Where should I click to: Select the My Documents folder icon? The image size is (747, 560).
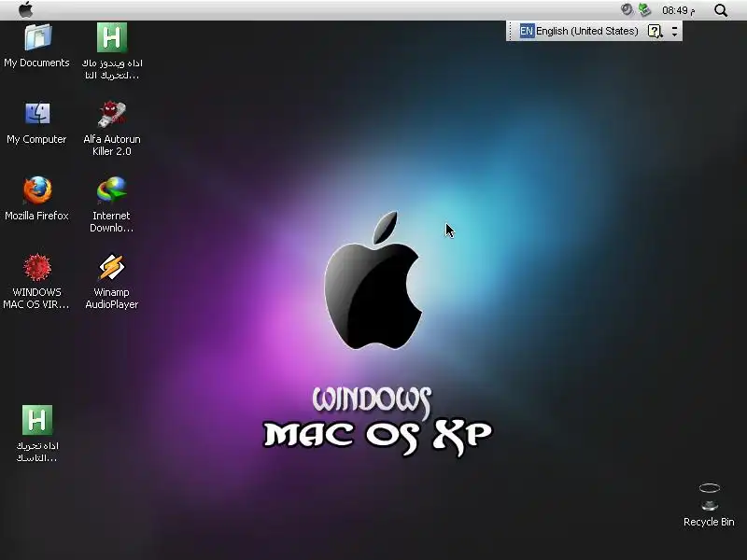pyautogui.click(x=37, y=37)
